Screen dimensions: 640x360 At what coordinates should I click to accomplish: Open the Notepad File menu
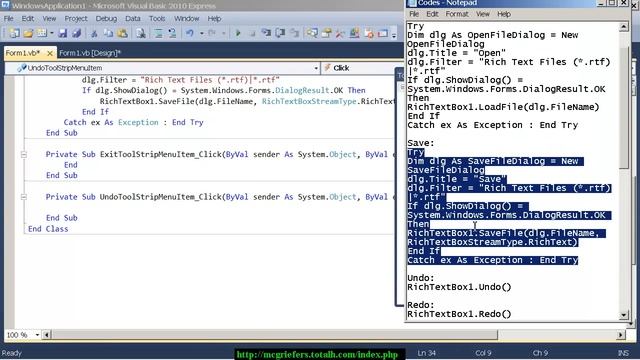pos(414,14)
